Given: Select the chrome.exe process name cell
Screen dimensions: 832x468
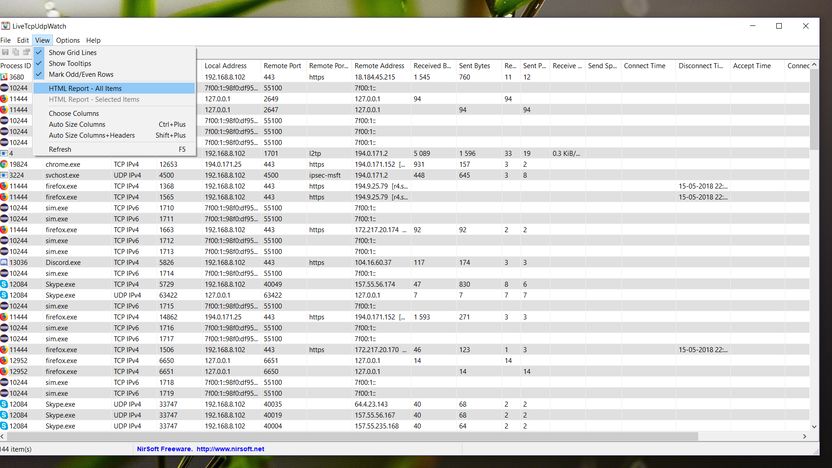Looking at the screenshot, I should (x=63, y=164).
